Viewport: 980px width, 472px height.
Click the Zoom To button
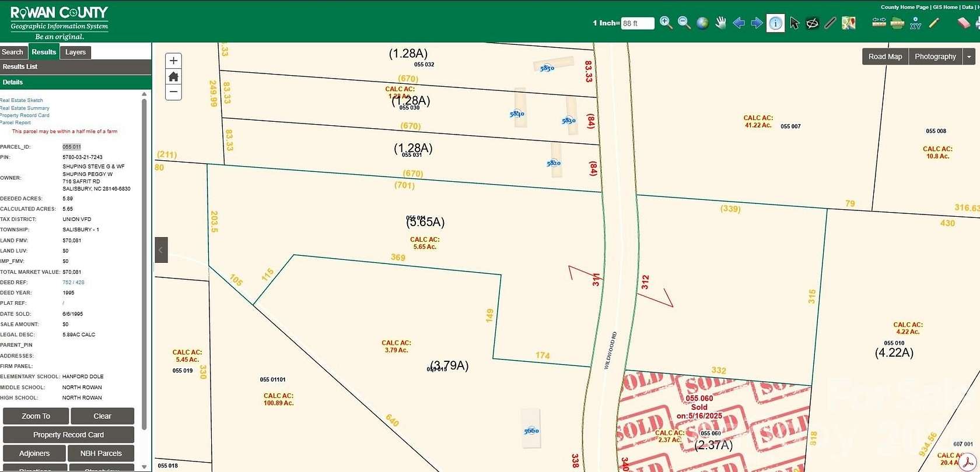click(x=36, y=416)
